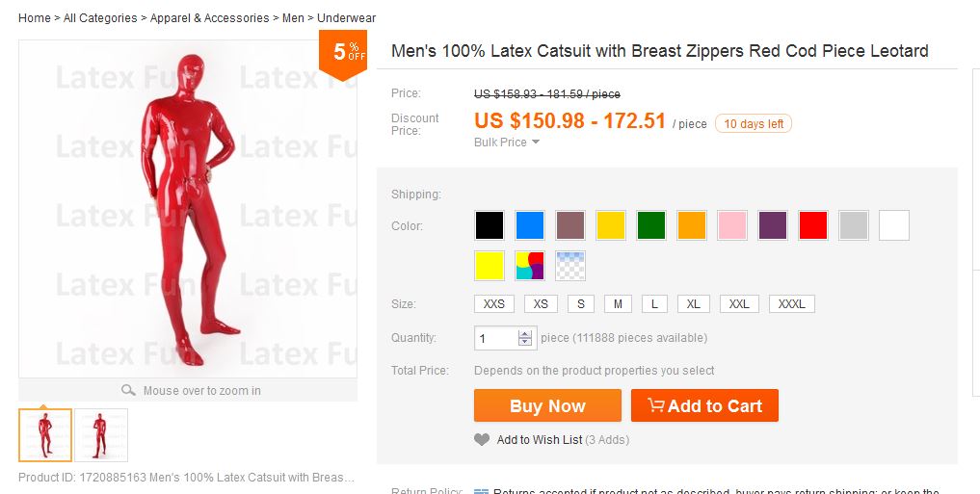
Task: Select size XXS option
Action: pyautogui.click(x=494, y=304)
